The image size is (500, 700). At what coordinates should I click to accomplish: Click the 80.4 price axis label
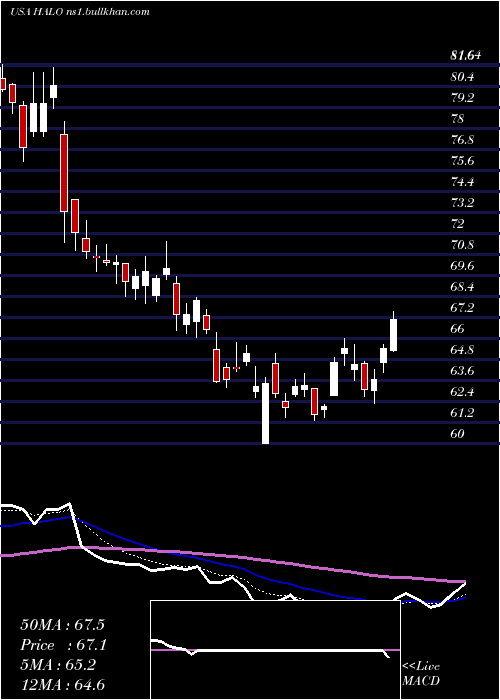point(462,77)
